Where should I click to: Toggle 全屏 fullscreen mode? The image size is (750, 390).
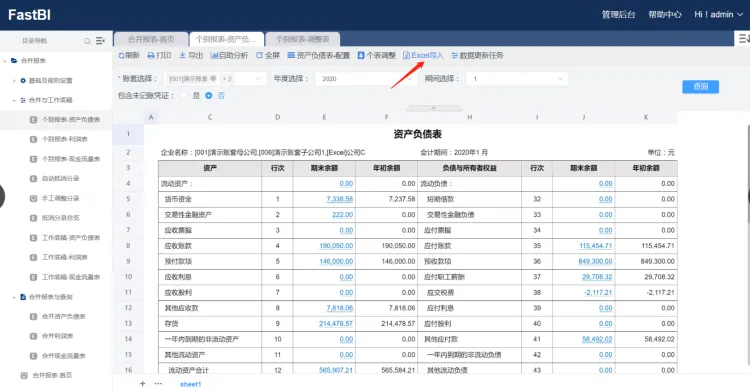tap(268, 56)
